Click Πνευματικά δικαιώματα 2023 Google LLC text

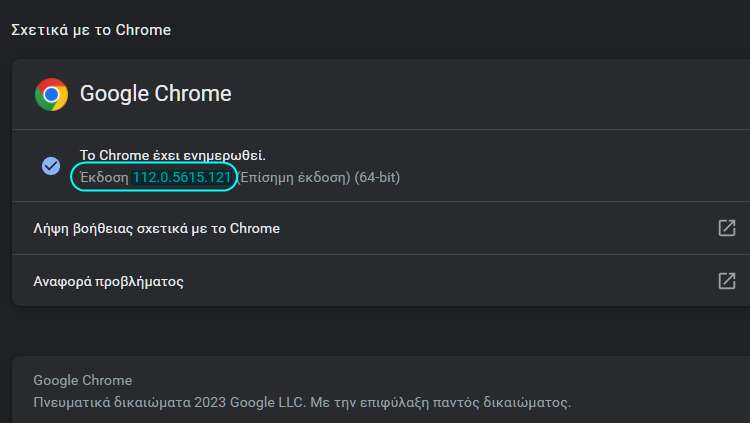pos(160,403)
